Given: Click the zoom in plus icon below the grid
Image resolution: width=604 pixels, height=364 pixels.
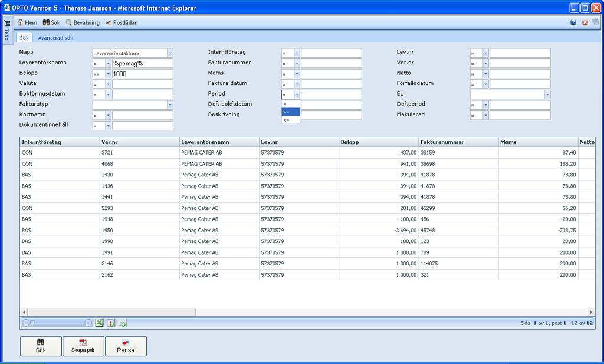Looking at the screenshot, I should point(88,323).
